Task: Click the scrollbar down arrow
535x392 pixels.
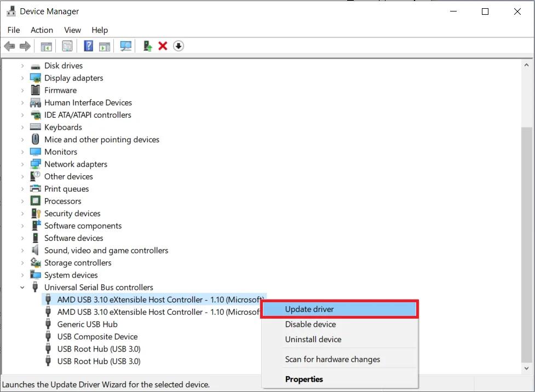Action: click(526, 368)
